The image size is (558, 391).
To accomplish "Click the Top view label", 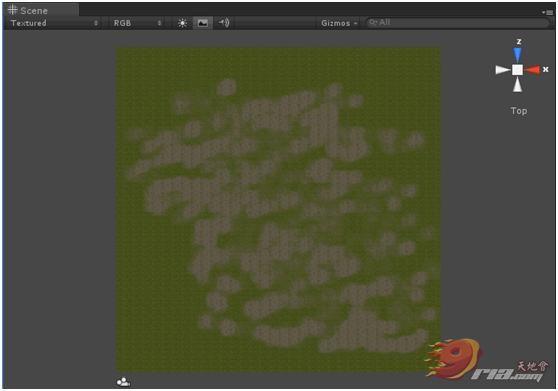I will coord(519,111).
